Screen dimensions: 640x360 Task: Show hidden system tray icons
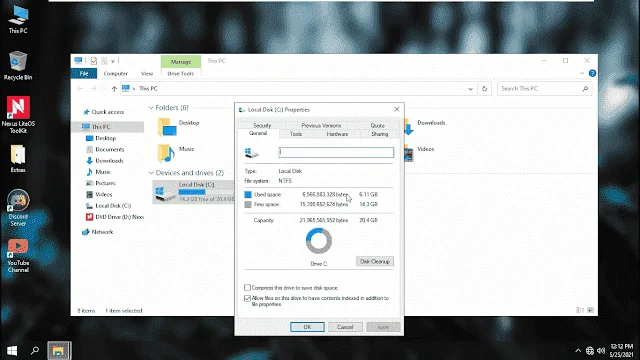click(x=578, y=351)
